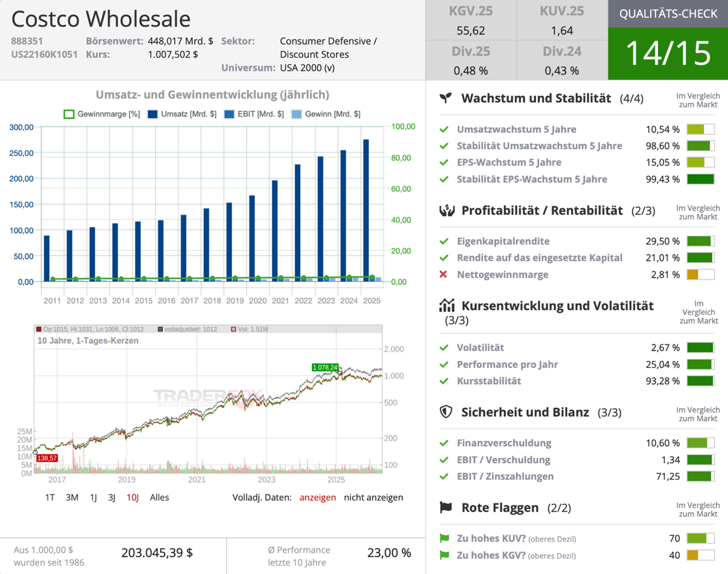This screenshot has width=728, height=574.
Task: Click the chart icon beside Kursentwicklung und Volatilität
Action: point(446,305)
